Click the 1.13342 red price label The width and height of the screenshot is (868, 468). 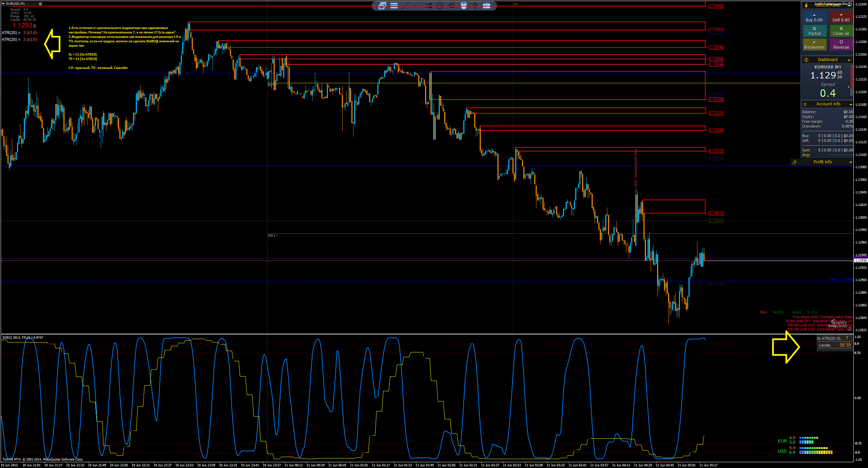coord(716,6)
